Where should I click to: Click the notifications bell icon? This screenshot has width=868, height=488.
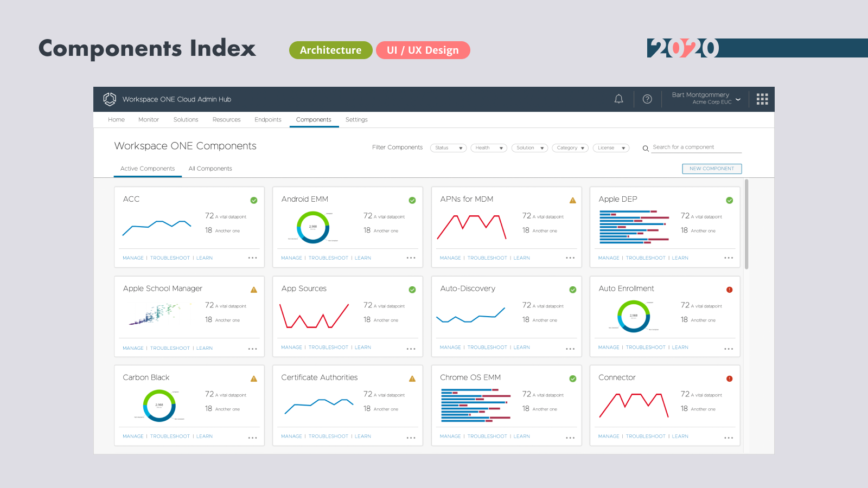click(x=618, y=99)
